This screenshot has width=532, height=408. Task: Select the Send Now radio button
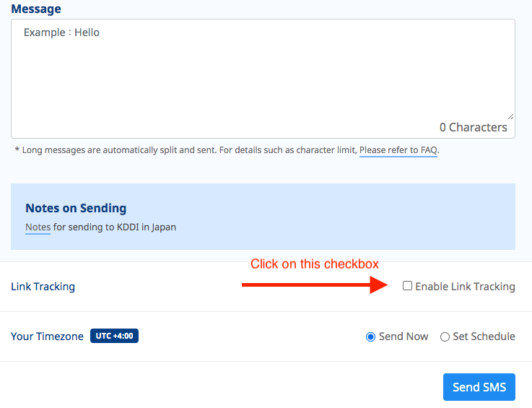tap(370, 337)
